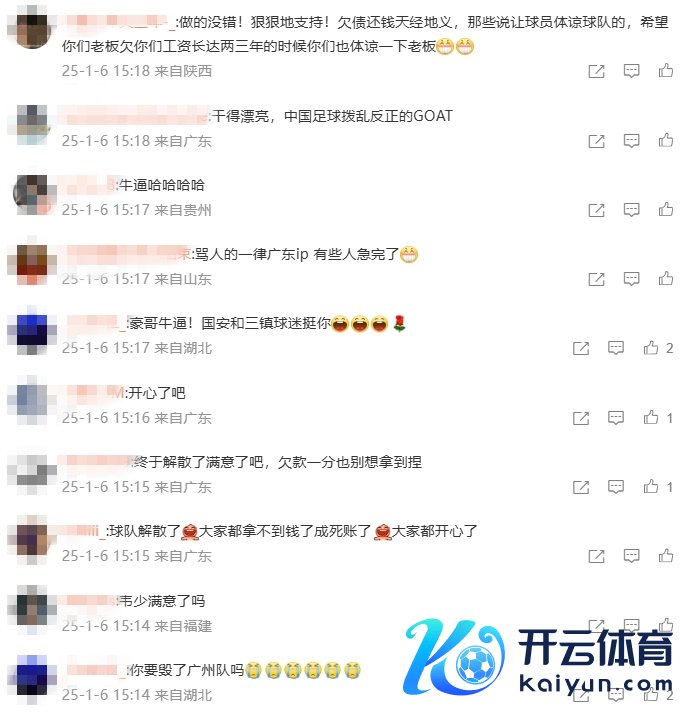Reply to the 中国足球拨乱反正的GOAT comment

click(x=631, y=140)
